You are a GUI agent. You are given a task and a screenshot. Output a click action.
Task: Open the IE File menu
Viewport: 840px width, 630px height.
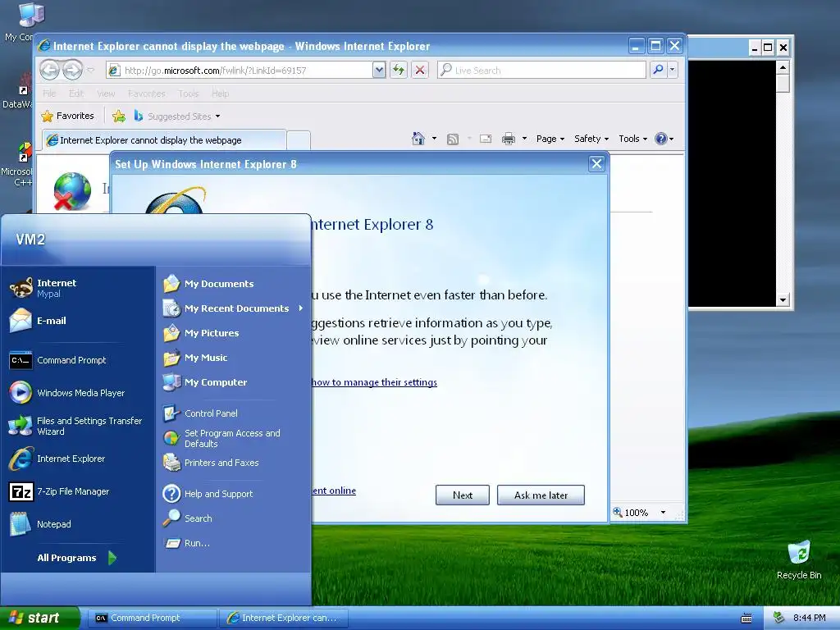[49, 94]
